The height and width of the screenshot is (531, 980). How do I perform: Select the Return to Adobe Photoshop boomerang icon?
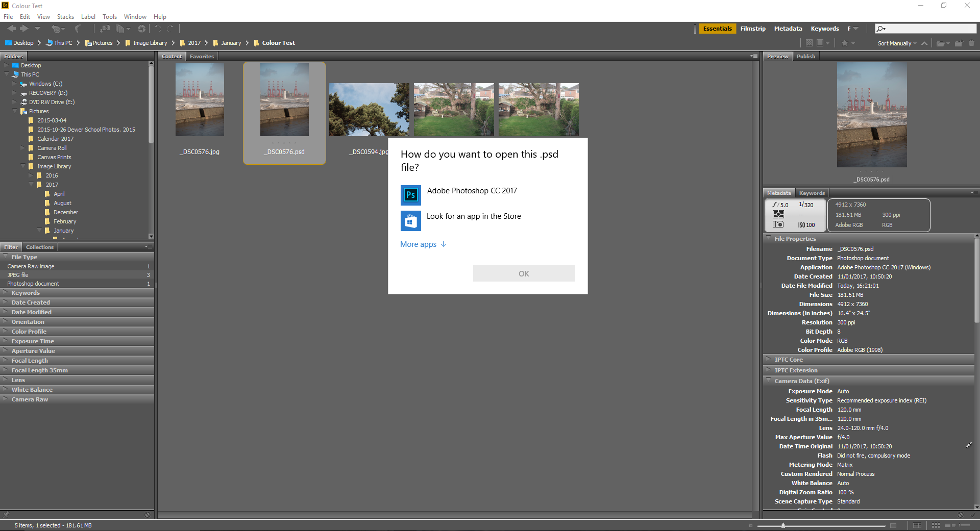pyautogui.click(x=77, y=29)
